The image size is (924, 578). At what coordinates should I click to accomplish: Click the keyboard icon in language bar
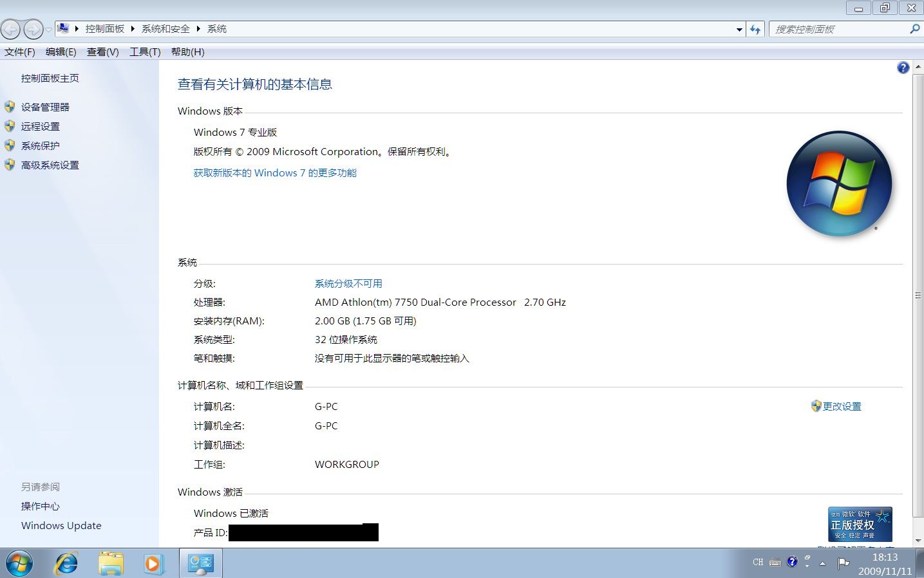775,563
